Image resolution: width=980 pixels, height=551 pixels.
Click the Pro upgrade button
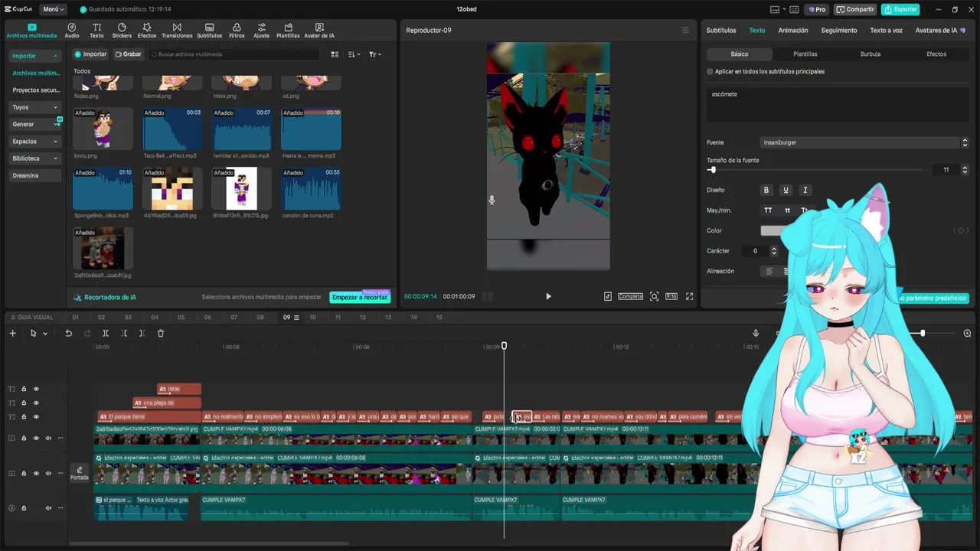[x=817, y=9]
